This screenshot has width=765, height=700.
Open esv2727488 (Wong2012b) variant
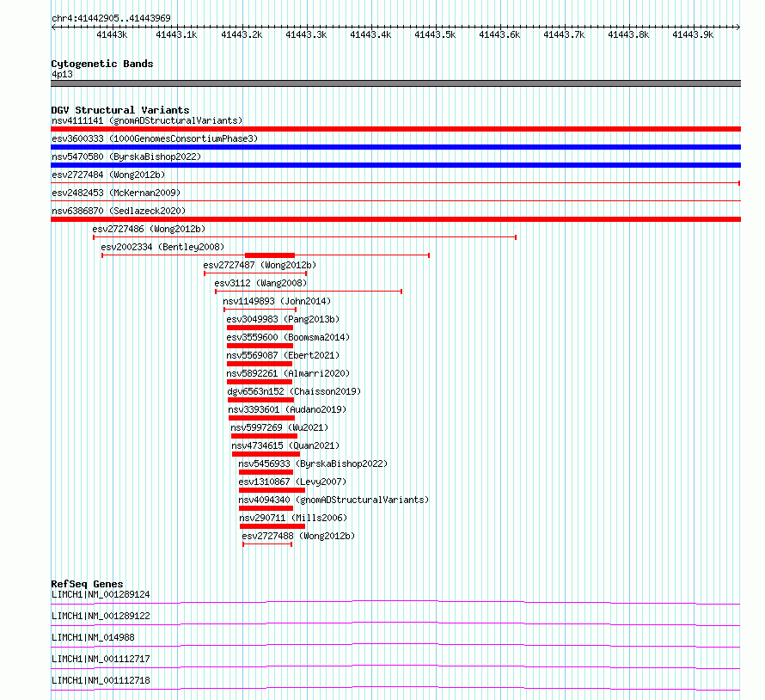[298, 536]
